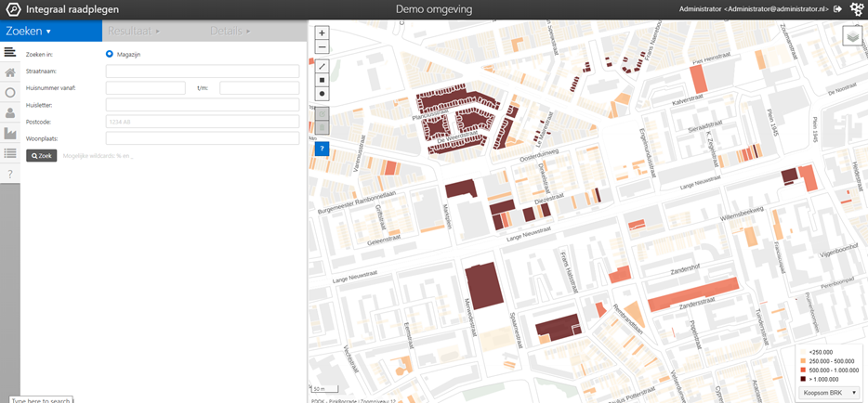Click the Kalverstraat street label
868x403 pixels.
688,102
